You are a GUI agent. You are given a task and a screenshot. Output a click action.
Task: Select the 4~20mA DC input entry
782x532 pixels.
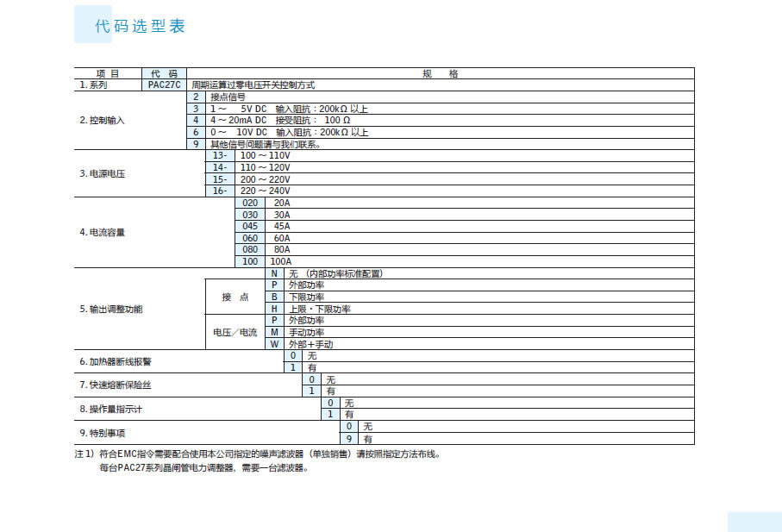280,120
